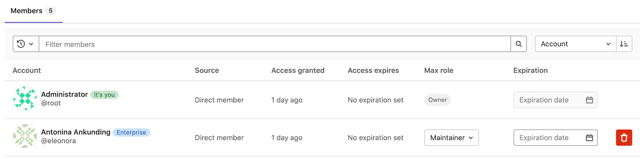This screenshot has height=159, width=644.
Task: Open the Antonina Ankunding profile link
Action: tap(76, 132)
